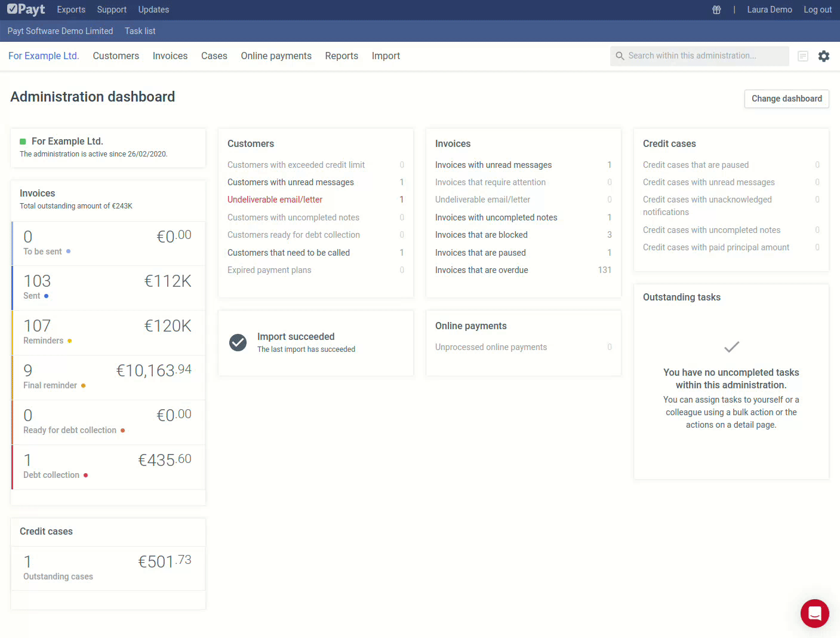Open the Debt collection tile

click(108, 467)
